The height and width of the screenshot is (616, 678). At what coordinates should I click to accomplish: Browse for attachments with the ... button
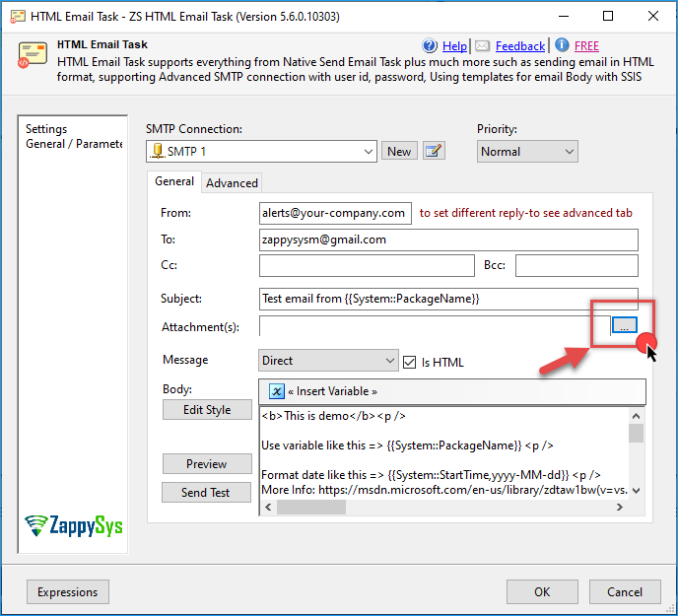(x=625, y=325)
